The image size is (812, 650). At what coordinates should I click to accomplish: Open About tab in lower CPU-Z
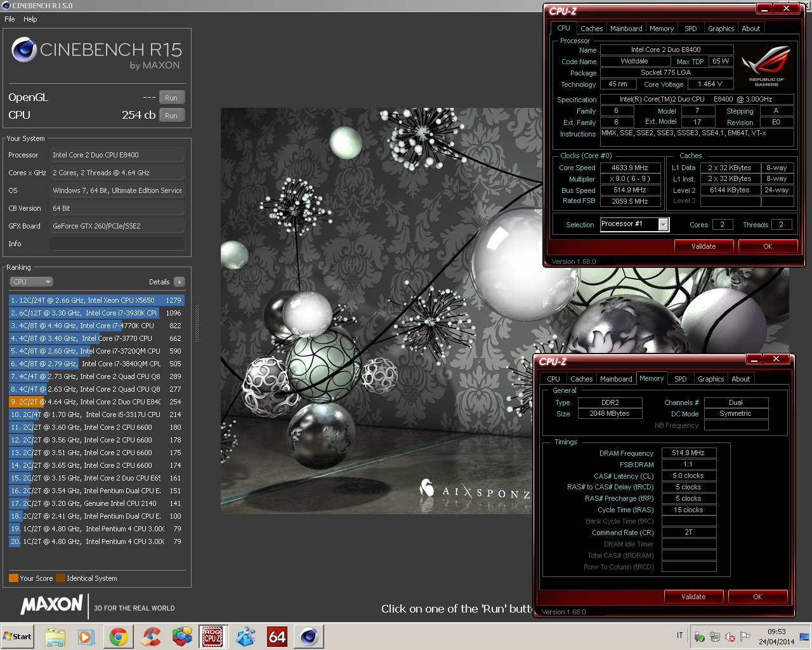click(741, 379)
